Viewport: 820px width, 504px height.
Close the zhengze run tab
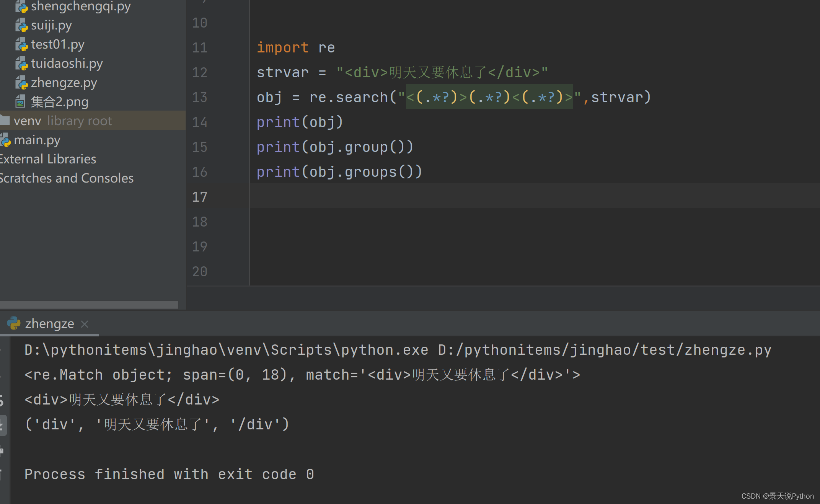tap(85, 324)
